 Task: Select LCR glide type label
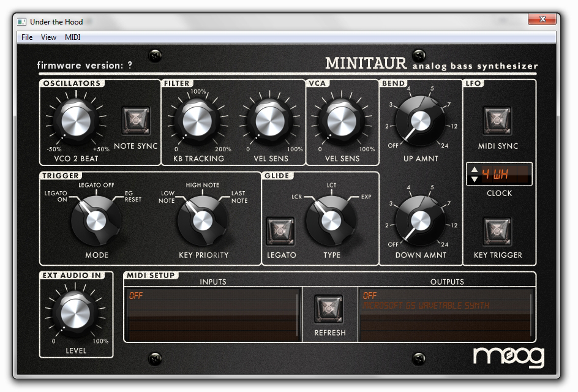pos(297,197)
